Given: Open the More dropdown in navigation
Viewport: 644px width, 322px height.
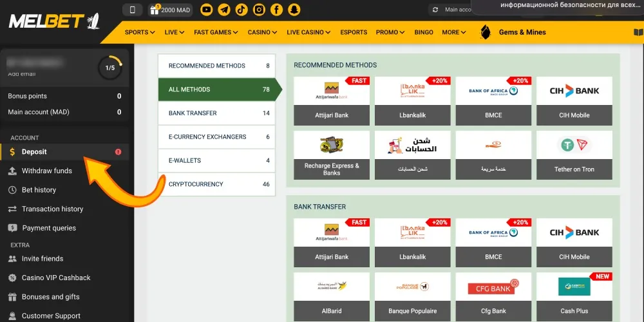Looking at the screenshot, I should (454, 32).
